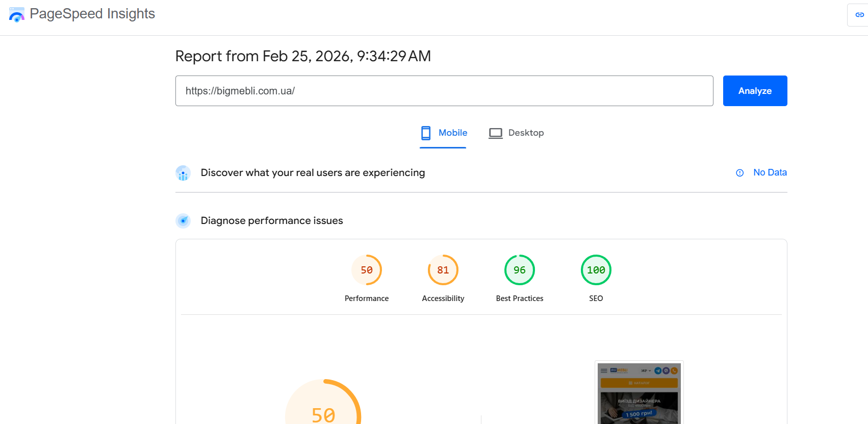
Task: Click the URL input field
Action: [x=444, y=91]
